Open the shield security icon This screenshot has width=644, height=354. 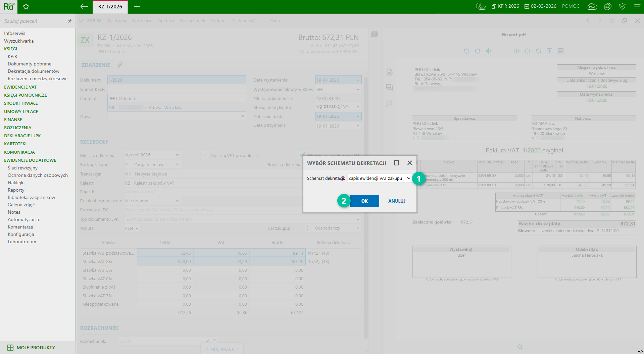pos(622,7)
